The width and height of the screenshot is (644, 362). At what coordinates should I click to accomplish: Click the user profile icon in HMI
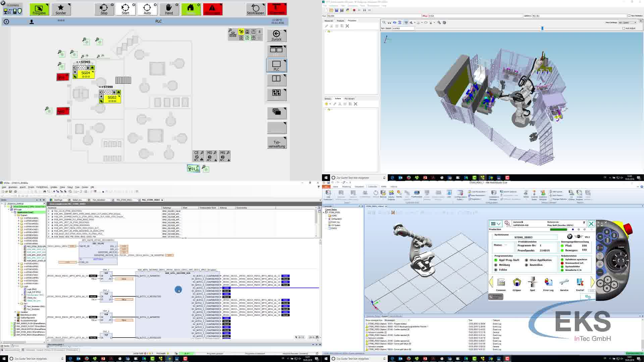[x=32, y=21]
